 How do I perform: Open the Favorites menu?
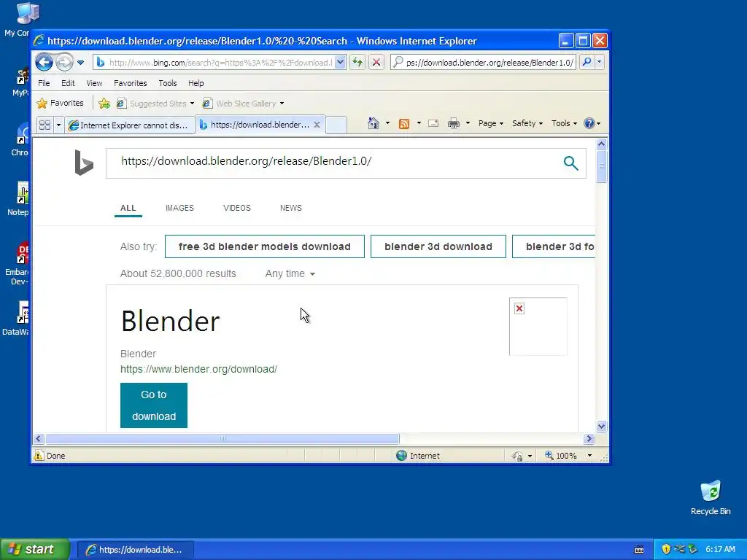[x=130, y=83]
